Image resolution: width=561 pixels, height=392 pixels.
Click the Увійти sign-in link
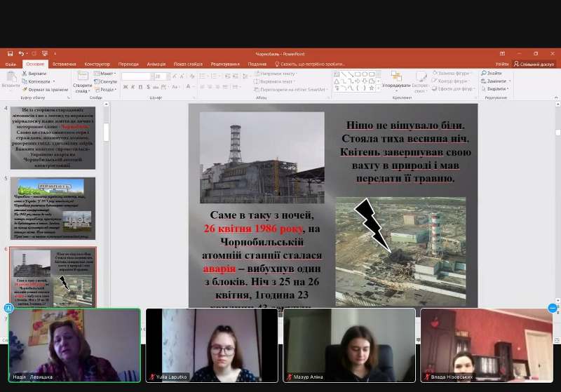[x=502, y=64]
